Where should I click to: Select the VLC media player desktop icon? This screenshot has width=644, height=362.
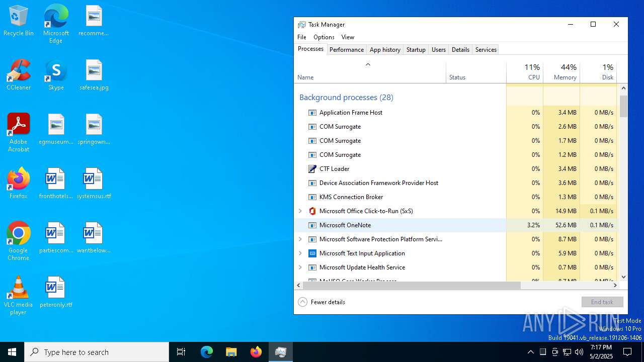19,296
